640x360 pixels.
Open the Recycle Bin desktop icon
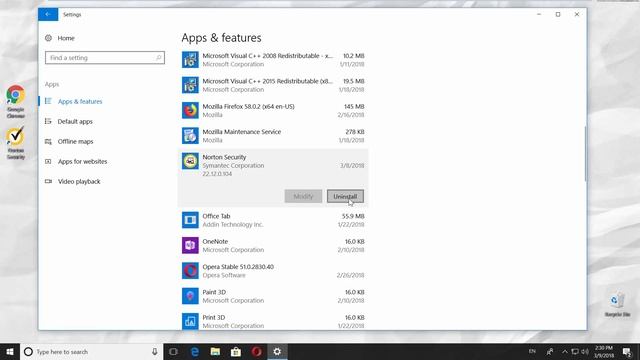617,304
